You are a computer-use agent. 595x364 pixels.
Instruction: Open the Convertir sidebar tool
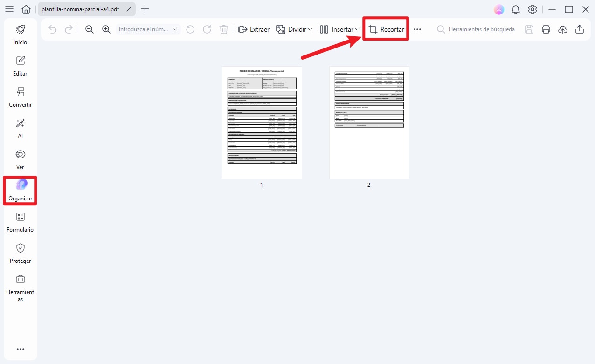click(x=20, y=97)
